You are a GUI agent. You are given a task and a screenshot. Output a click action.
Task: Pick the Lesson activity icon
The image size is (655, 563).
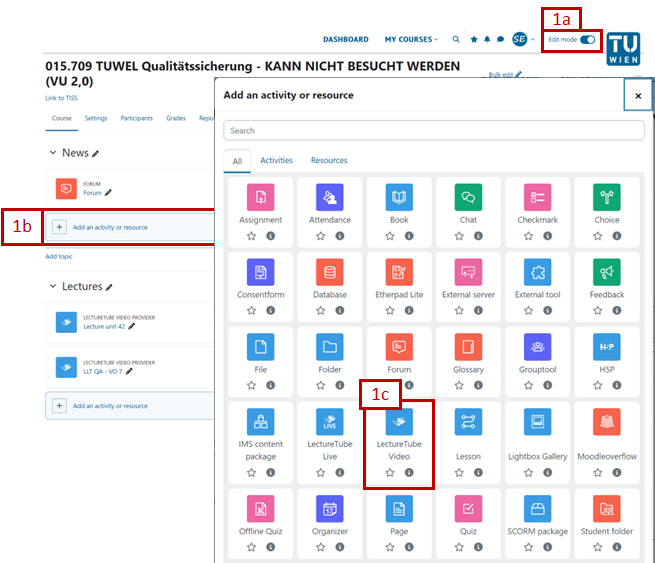tap(468, 421)
